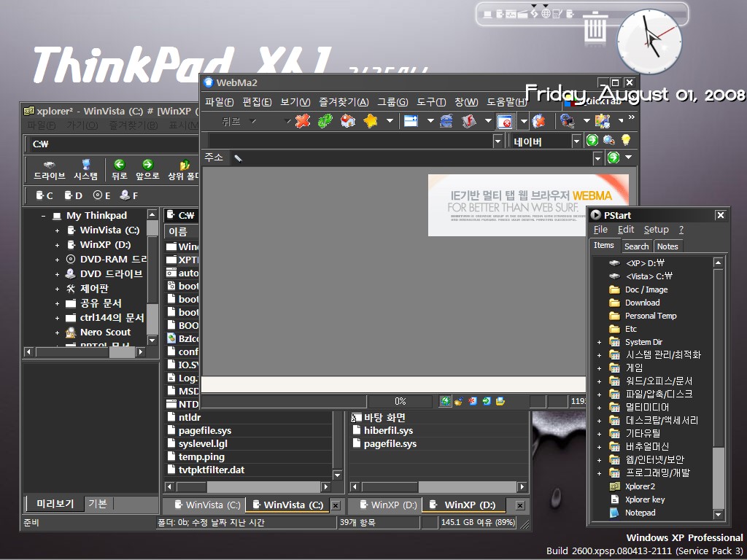Switch to drive F button in xplorer²

coord(128,195)
